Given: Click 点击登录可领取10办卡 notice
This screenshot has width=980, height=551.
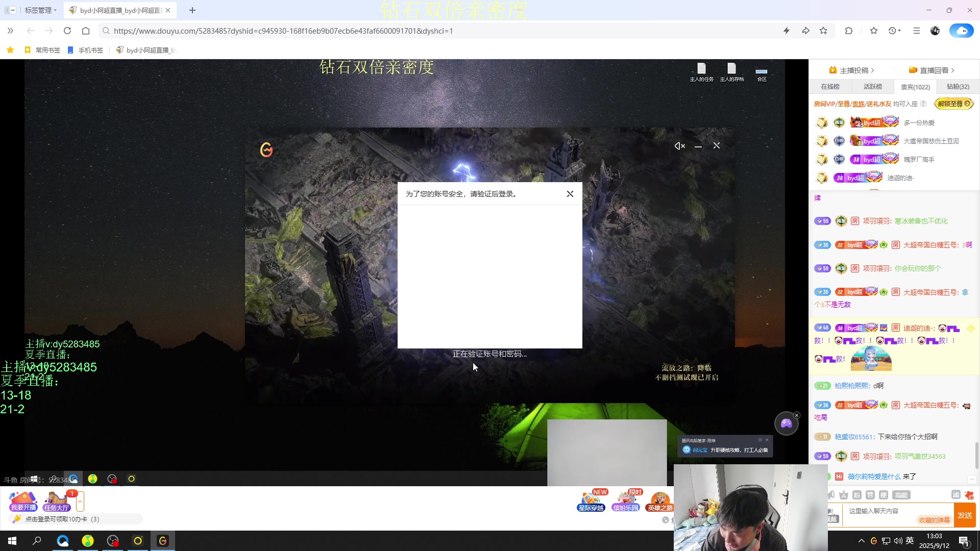Looking at the screenshot, I should 75,519.
